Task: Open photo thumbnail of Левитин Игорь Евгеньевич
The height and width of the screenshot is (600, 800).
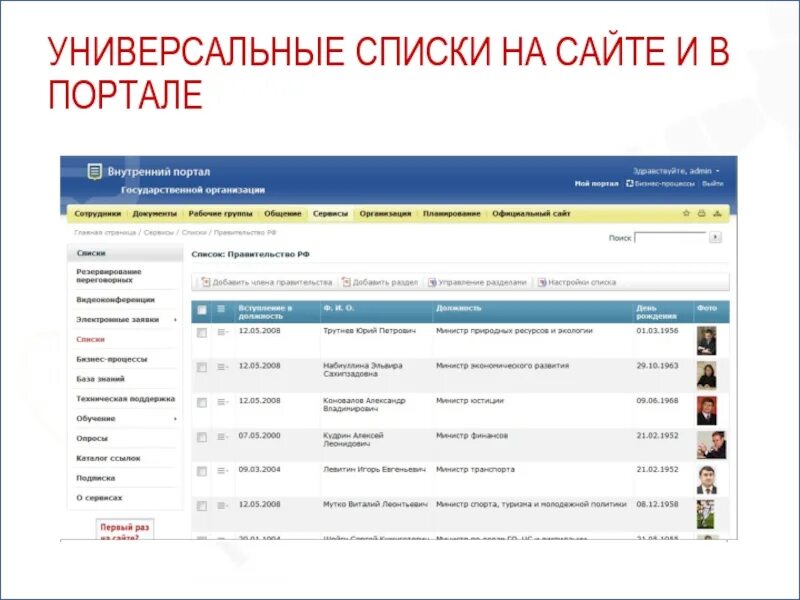Action: click(x=707, y=480)
